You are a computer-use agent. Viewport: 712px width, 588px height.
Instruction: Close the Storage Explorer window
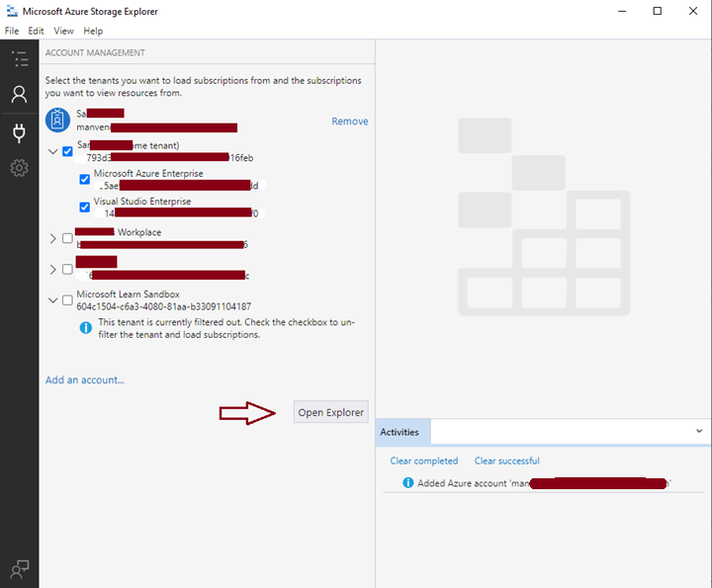point(692,11)
